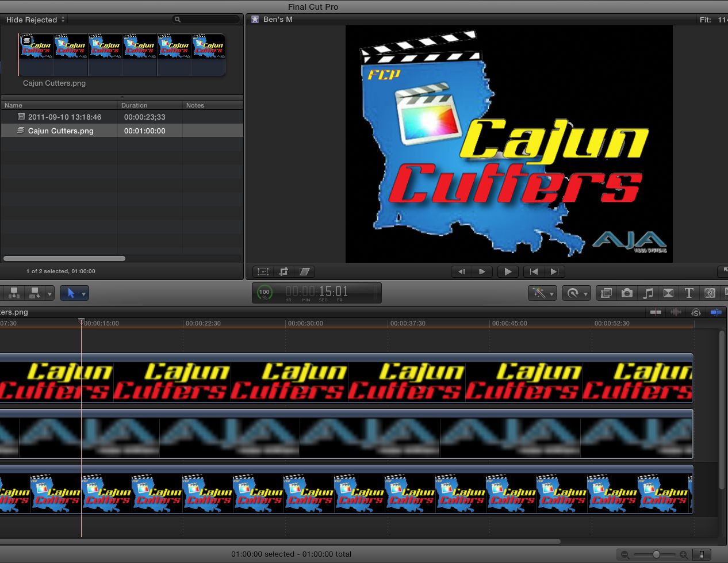The width and height of the screenshot is (728, 563).
Task: Choose the Distort tool beneath the viewer
Action: (x=304, y=271)
